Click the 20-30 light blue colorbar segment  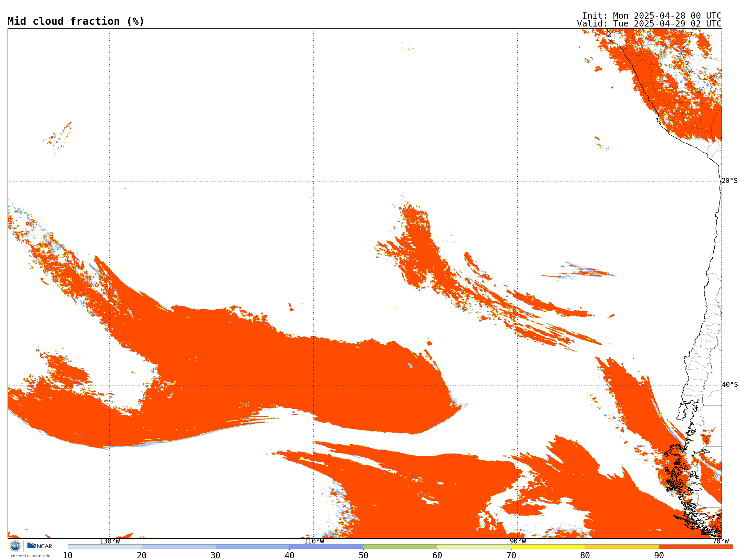pos(178,547)
